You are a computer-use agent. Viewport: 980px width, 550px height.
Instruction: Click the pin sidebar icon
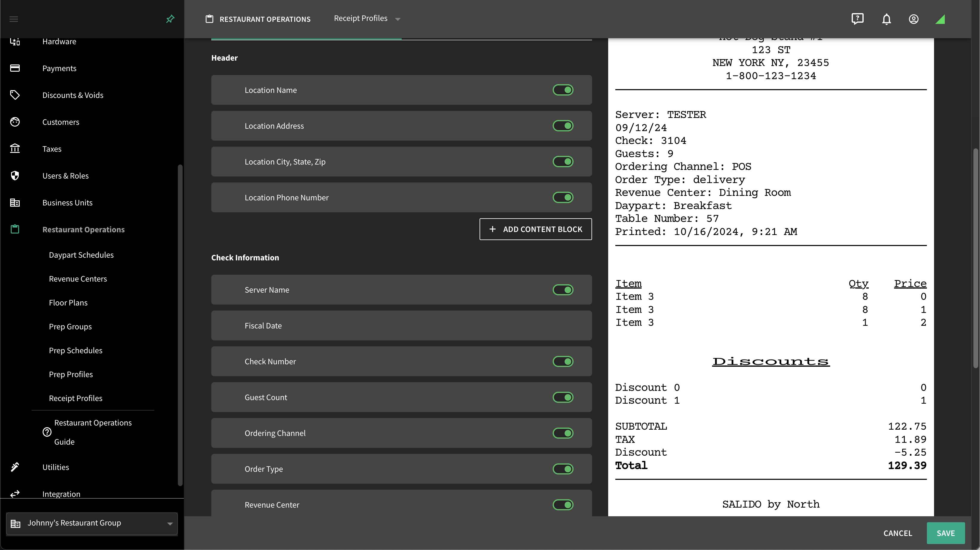[170, 19]
